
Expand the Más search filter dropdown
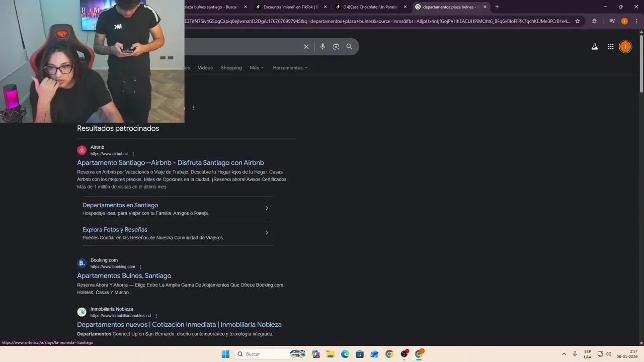257,68
